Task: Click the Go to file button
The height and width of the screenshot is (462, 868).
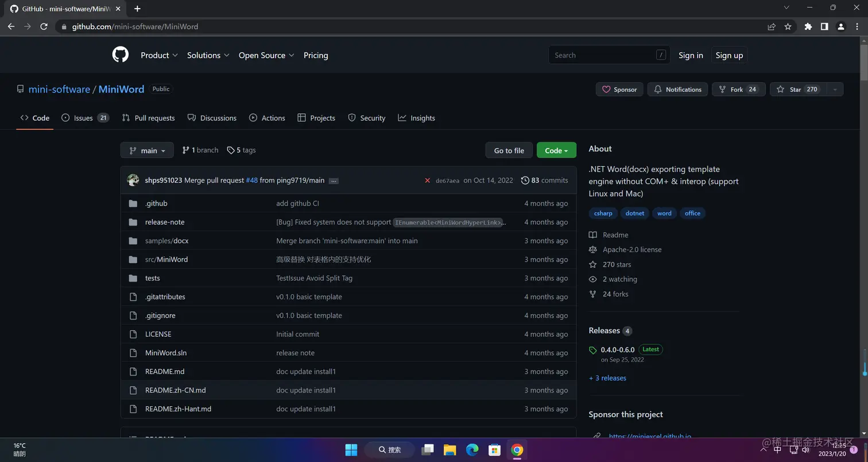Action: 509,150
